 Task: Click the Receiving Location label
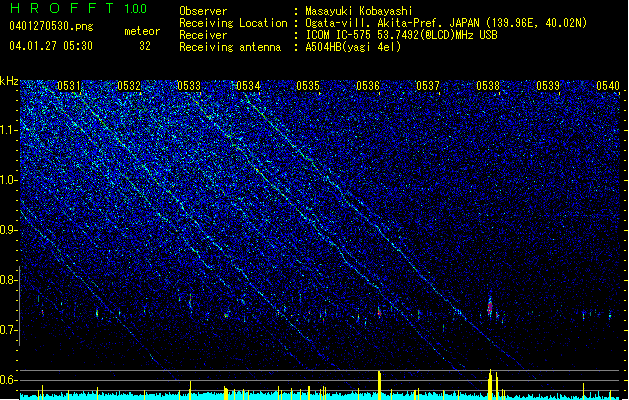pos(233,23)
